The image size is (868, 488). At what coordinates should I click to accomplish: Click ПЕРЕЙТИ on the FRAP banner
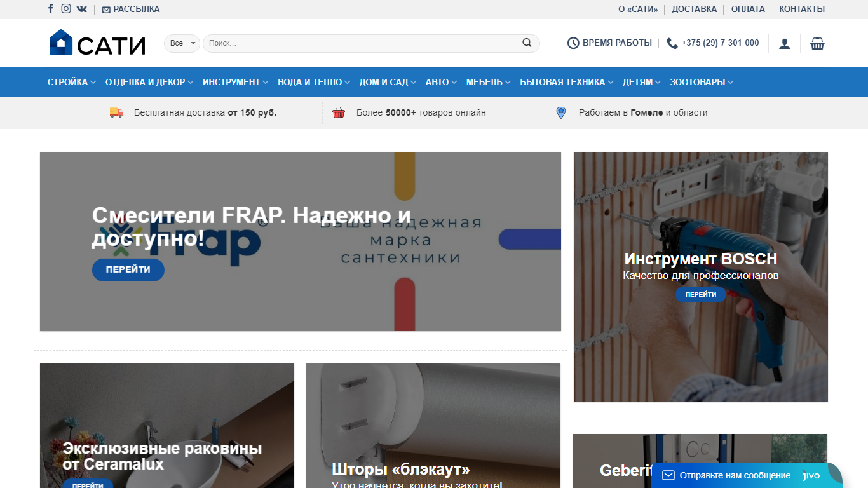(x=128, y=269)
